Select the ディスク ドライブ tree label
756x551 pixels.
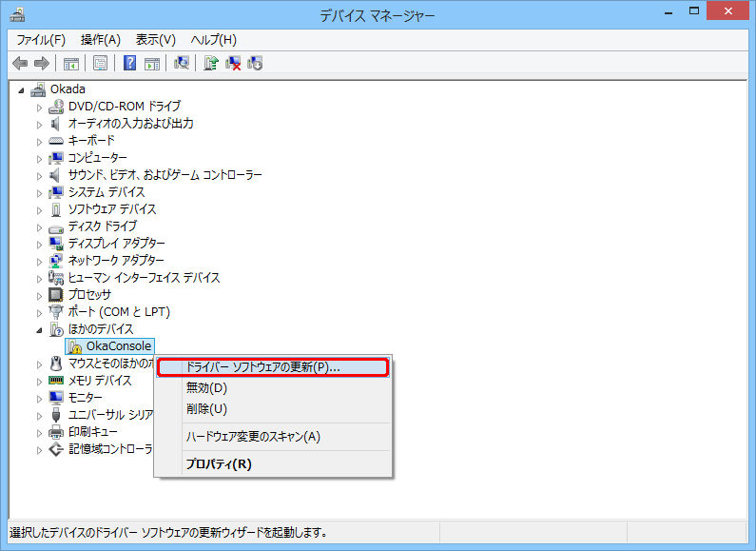pyautogui.click(x=102, y=226)
